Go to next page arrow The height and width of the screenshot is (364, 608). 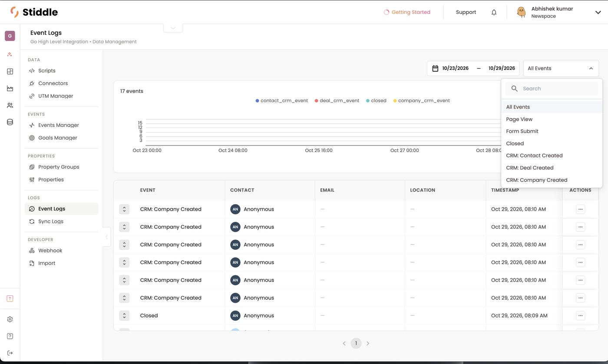[x=368, y=344]
